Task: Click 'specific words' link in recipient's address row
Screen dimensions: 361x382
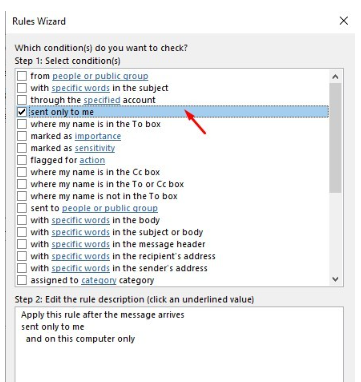Action: point(80,256)
